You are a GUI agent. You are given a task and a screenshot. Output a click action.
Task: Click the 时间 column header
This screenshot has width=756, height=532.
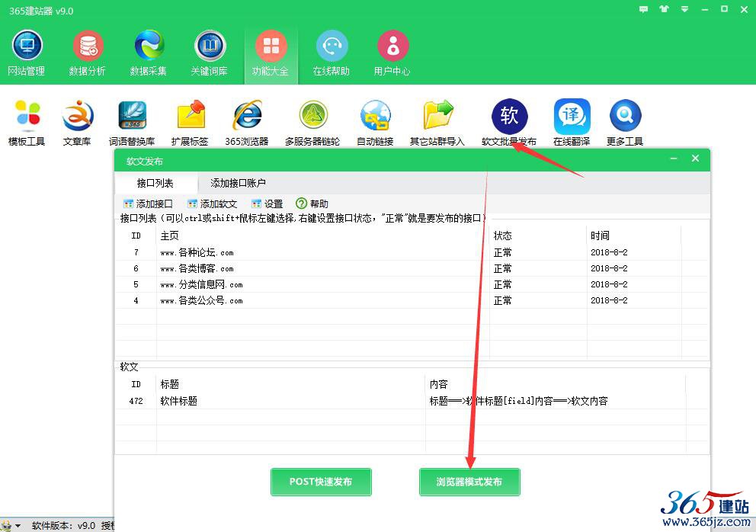click(x=601, y=236)
